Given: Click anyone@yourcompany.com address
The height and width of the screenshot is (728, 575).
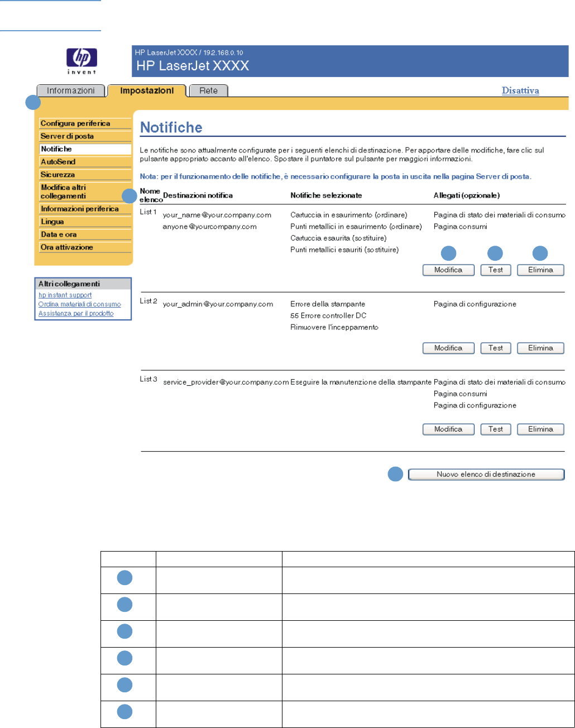Looking at the screenshot, I should point(210,227).
